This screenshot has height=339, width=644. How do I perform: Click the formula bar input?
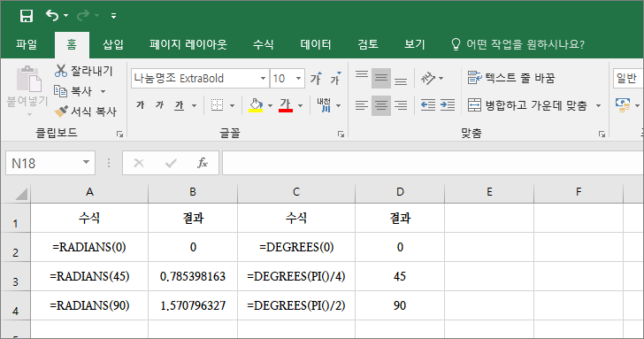point(433,163)
